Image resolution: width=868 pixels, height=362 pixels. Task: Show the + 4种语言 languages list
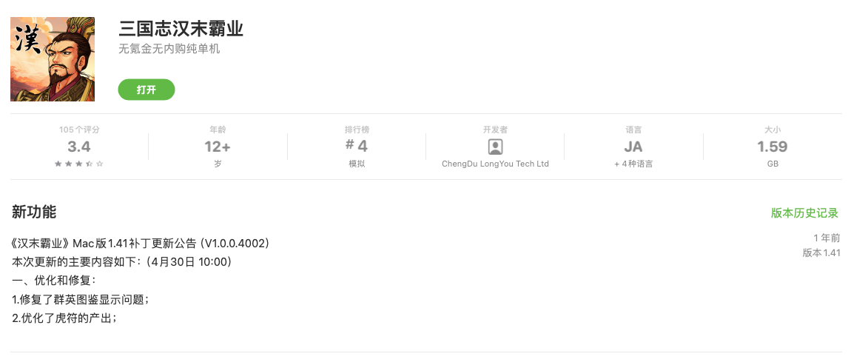[x=633, y=164]
